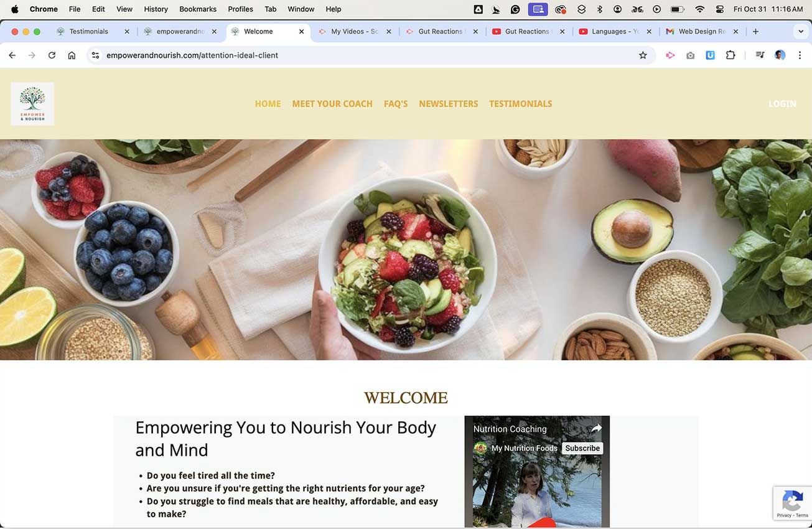812x529 pixels.
Task: Click the camera screenshot extension icon
Action: [691, 55]
